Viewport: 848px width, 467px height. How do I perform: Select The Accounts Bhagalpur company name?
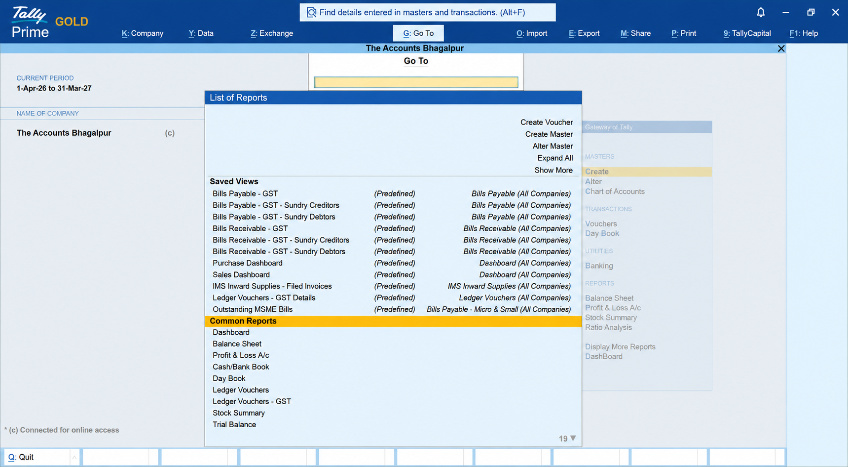click(64, 133)
